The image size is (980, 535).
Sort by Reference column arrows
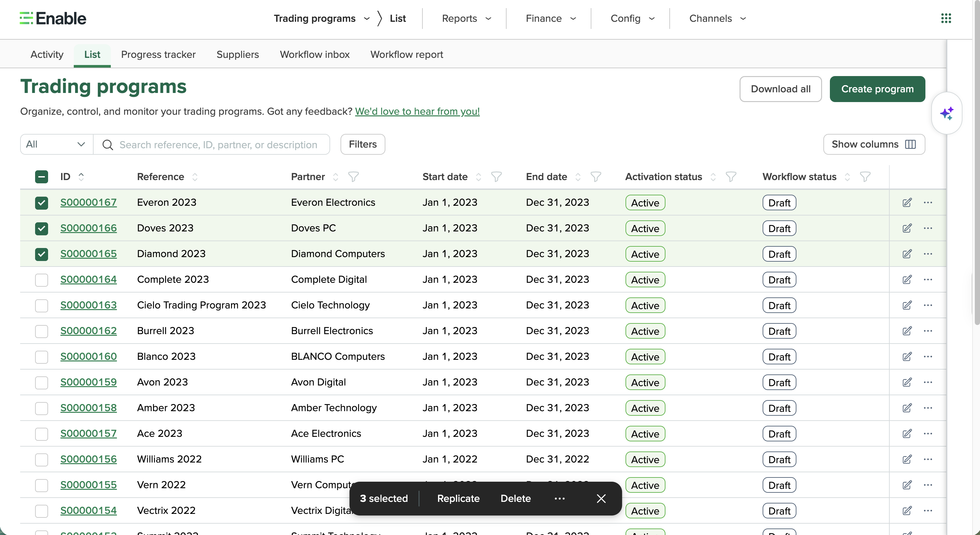pyautogui.click(x=195, y=177)
